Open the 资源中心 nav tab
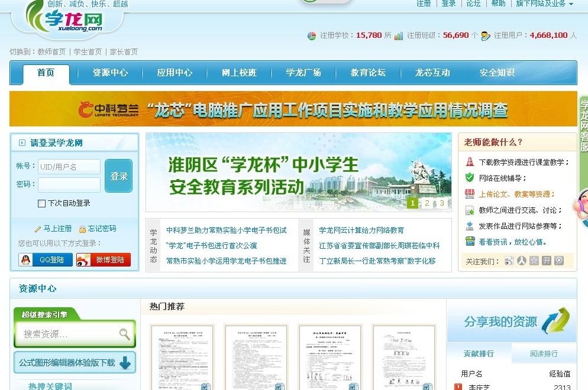Screen dimensions: 588x390 click(110, 73)
